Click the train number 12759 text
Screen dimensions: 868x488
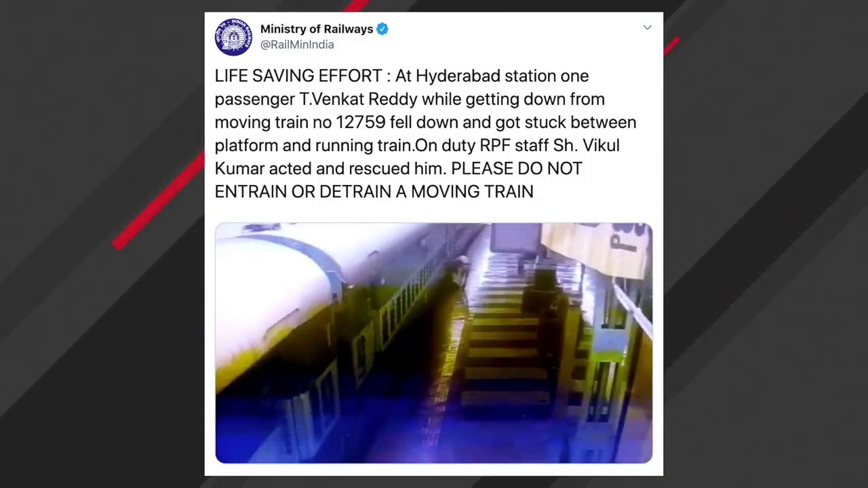point(361,122)
